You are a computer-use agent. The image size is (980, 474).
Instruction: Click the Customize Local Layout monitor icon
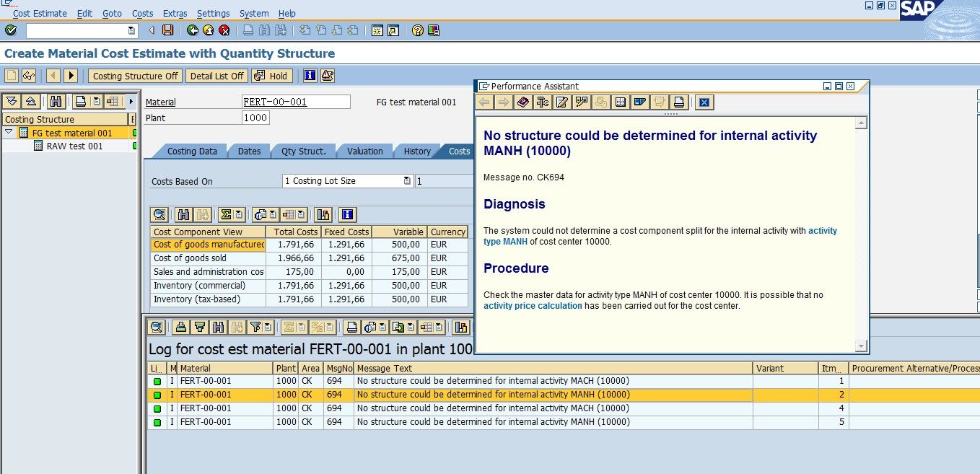click(x=433, y=30)
